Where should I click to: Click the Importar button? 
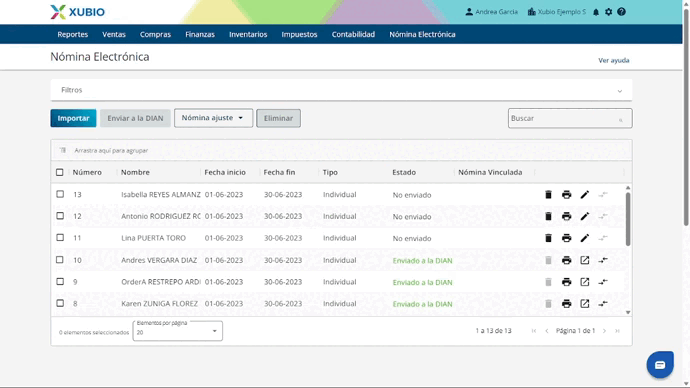(73, 118)
